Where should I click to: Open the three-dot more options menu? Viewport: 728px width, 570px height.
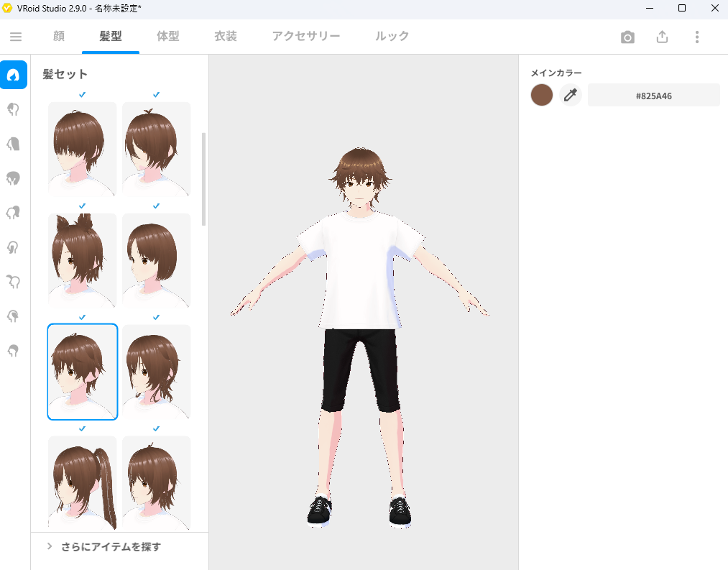[x=696, y=37]
